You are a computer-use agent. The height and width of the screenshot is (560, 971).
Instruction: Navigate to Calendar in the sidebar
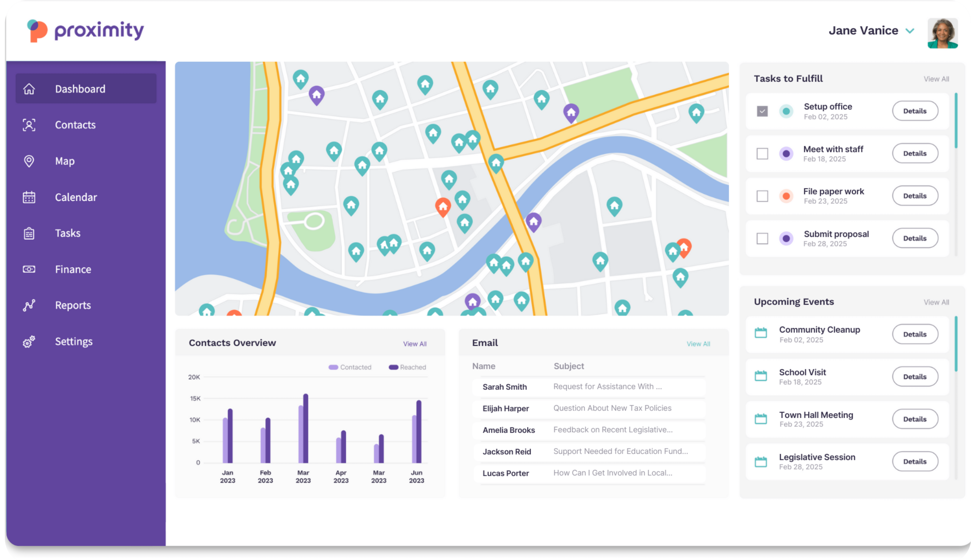click(76, 197)
